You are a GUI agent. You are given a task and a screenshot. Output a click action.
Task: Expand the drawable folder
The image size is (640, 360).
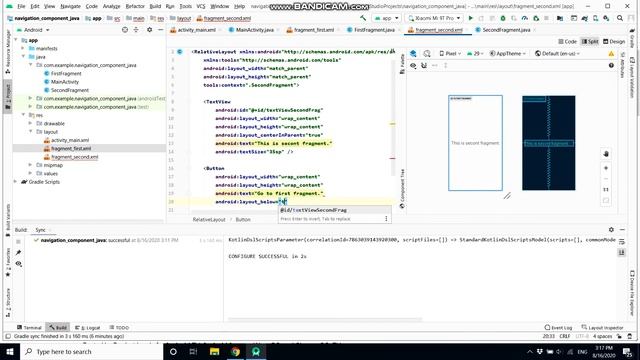[x=31, y=123]
